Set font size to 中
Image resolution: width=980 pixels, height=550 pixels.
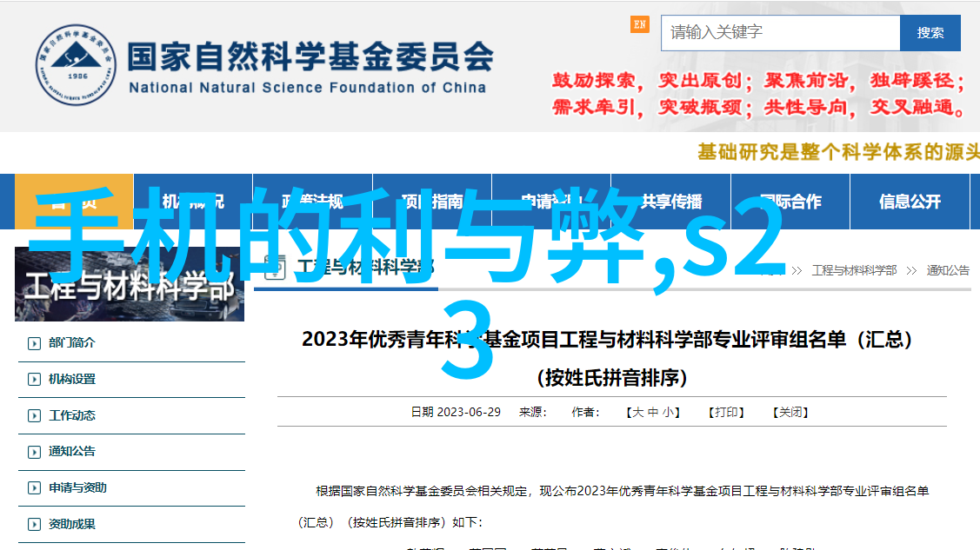[653, 412]
